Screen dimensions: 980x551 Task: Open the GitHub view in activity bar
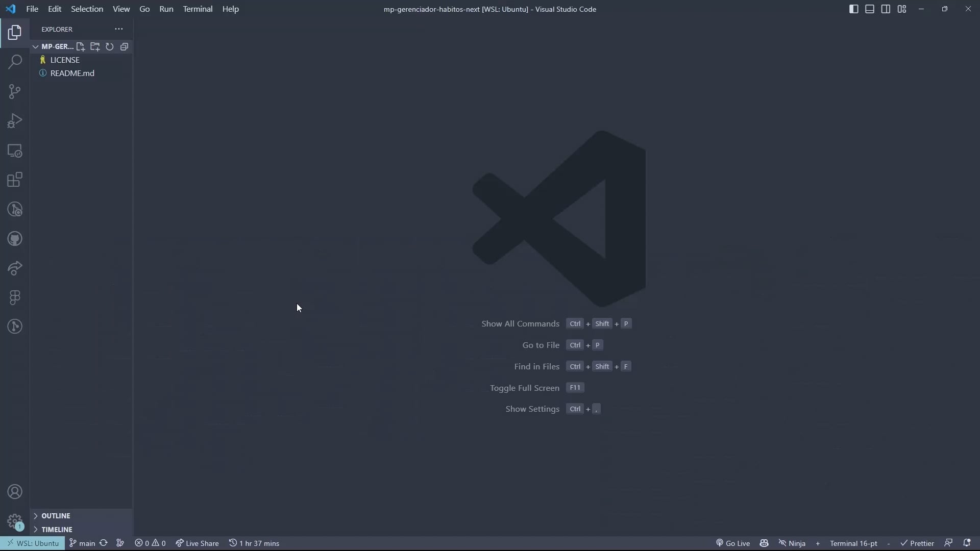(x=15, y=239)
